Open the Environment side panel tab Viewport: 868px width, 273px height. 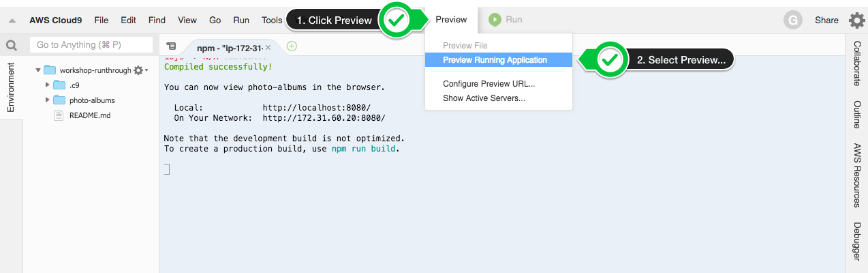click(11, 88)
